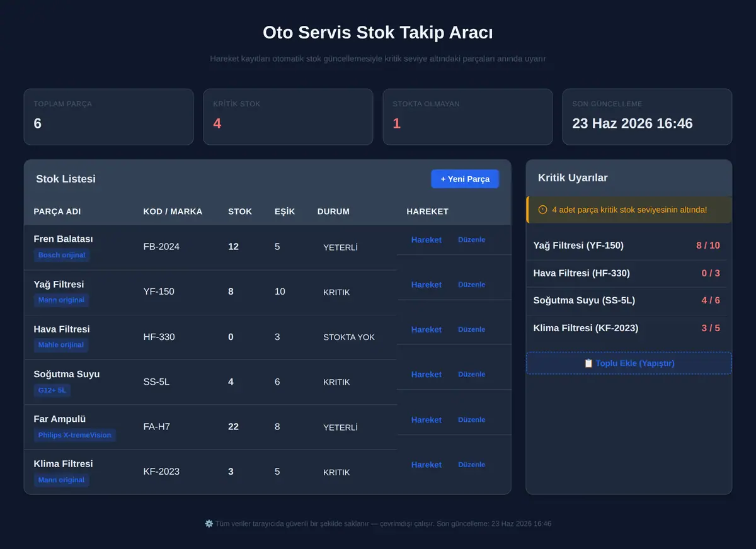Click the Kritik Stok summary card
Screen dimensions: 756x549
point(288,116)
